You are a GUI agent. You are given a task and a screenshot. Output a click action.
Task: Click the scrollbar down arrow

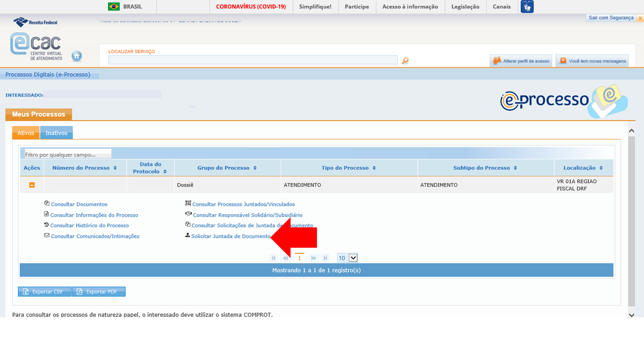click(631, 315)
